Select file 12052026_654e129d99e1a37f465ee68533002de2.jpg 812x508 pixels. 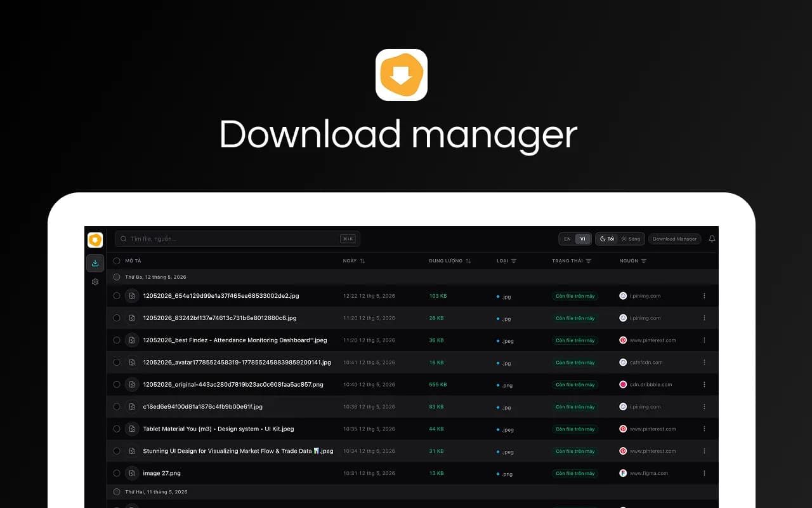pyautogui.click(x=117, y=296)
